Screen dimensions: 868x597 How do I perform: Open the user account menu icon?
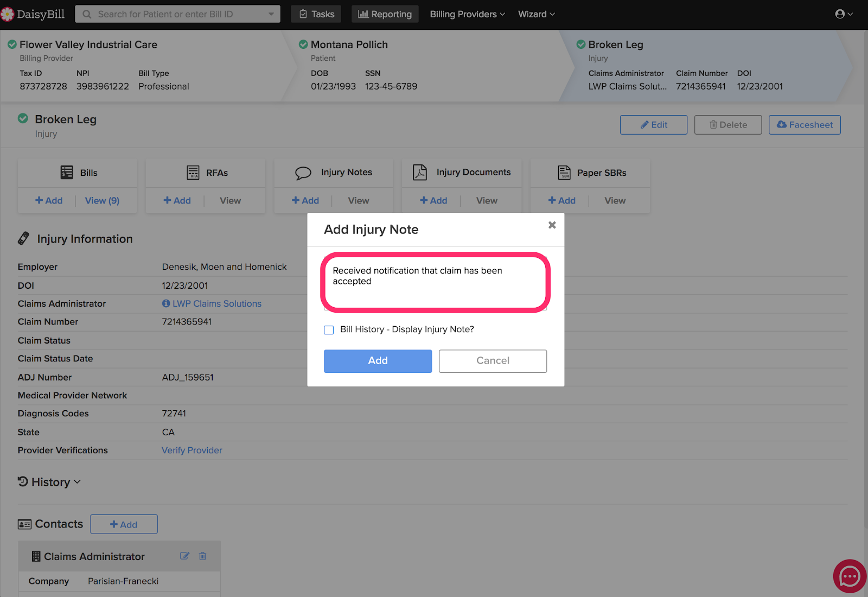pos(844,14)
